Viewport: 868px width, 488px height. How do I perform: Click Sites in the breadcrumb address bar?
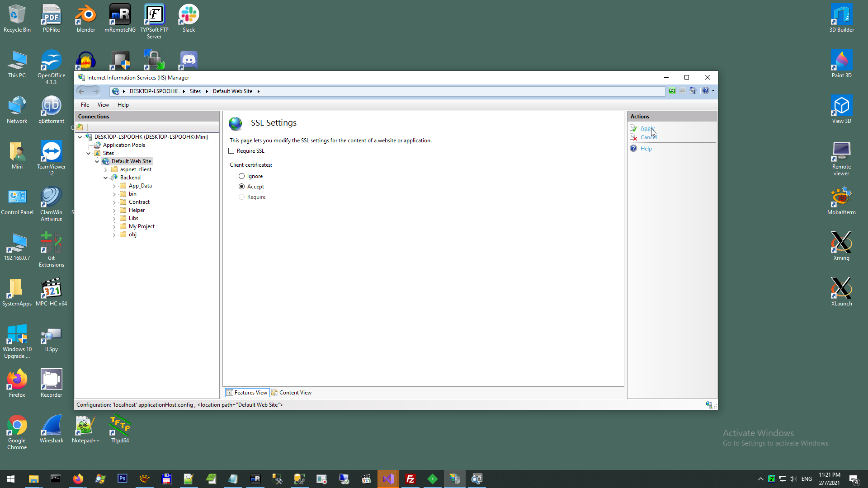[x=195, y=91]
